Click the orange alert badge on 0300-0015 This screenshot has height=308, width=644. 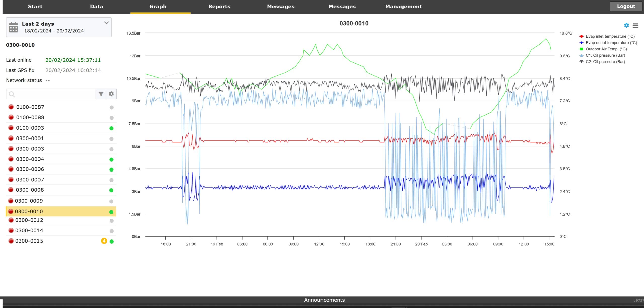tap(104, 241)
